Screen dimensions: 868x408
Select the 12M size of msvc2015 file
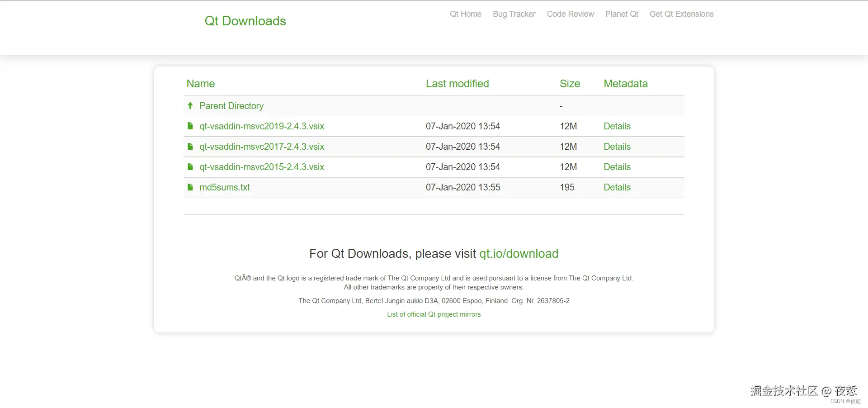click(x=569, y=167)
